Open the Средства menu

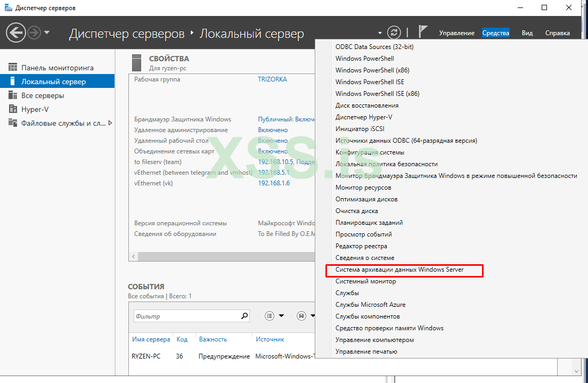[x=496, y=33]
